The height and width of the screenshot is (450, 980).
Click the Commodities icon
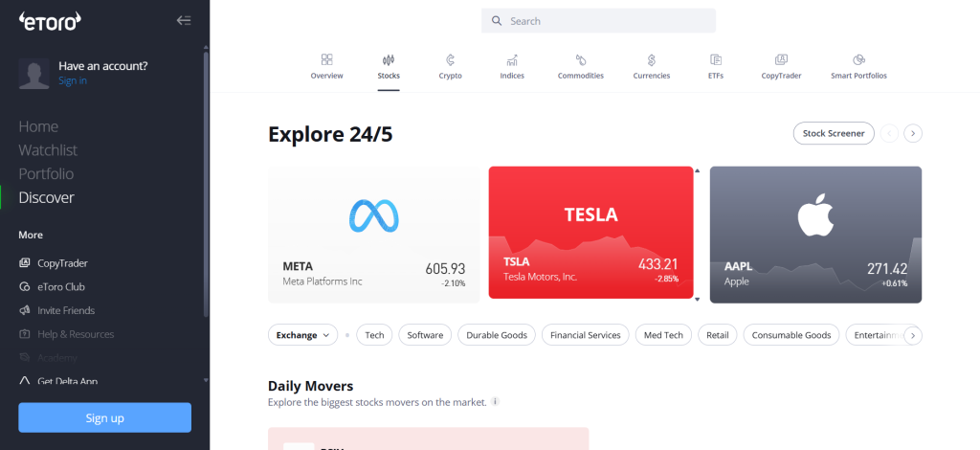coord(581,60)
